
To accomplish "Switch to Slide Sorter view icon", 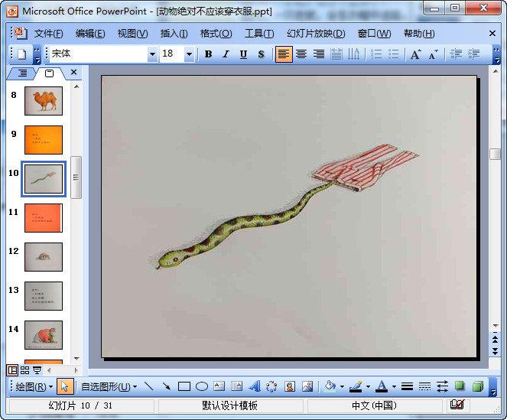I will click(25, 370).
